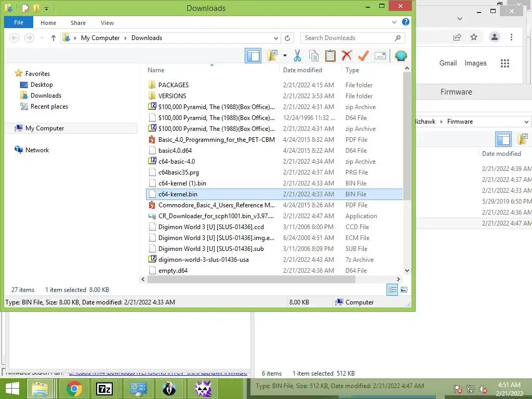Go up one folder level
This screenshot has width=532, height=399.
tap(54, 38)
